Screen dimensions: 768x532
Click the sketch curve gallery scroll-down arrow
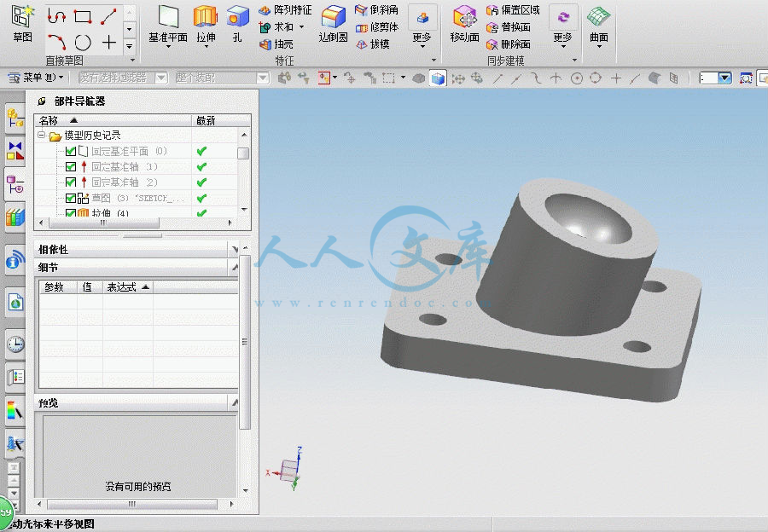coord(130,29)
